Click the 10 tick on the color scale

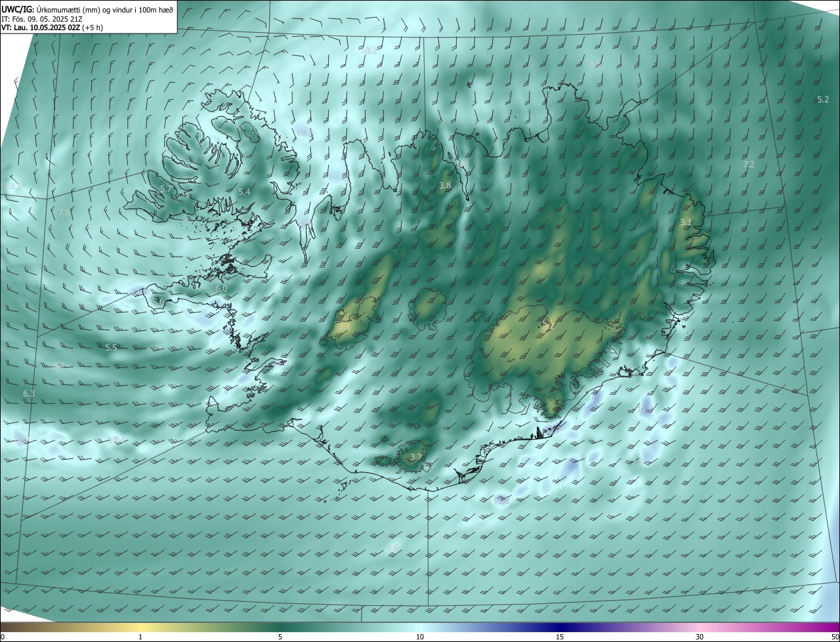pos(420,637)
